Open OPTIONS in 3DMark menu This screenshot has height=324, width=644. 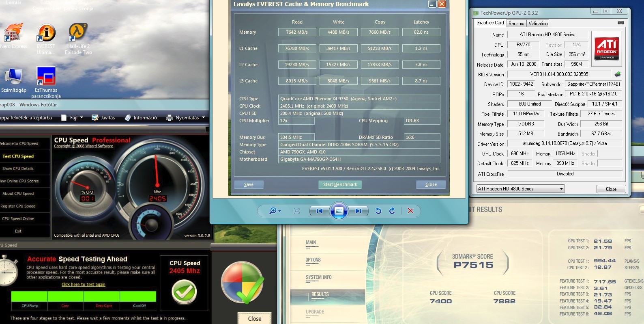click(x=313, y=260)
